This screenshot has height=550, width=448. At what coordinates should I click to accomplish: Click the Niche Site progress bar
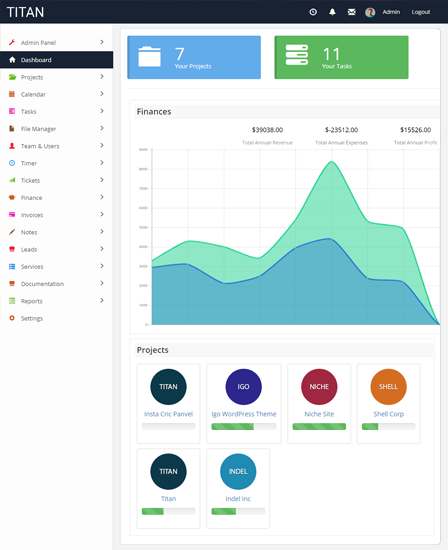pos(319,427)
